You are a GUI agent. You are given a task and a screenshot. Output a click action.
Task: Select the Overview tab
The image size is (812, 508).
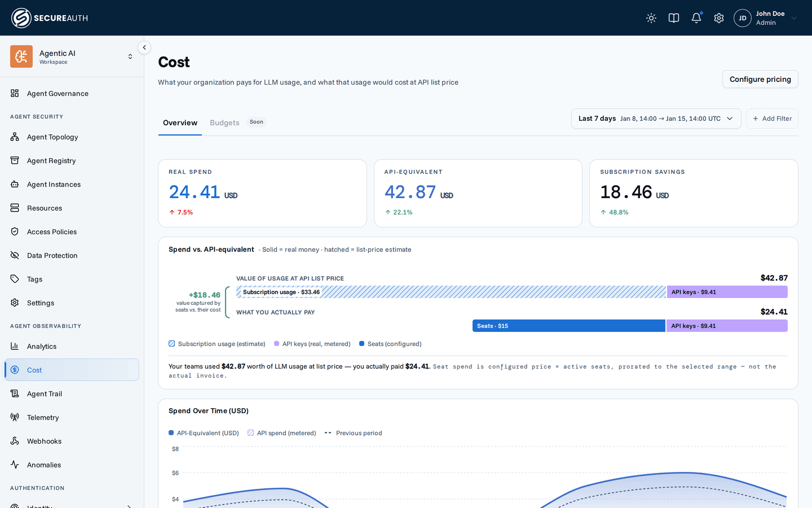click(180, 122)
